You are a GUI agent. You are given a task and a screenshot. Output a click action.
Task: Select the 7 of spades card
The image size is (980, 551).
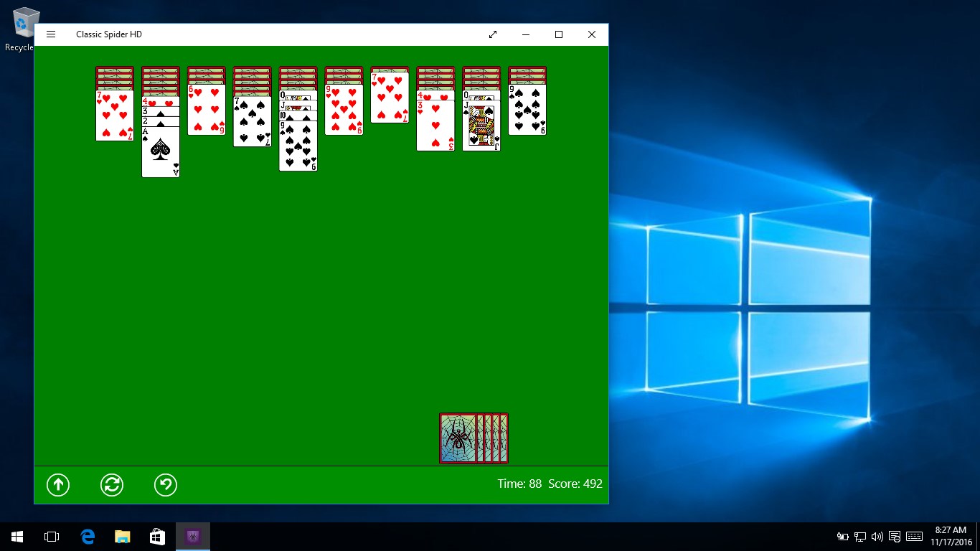coord(253,121)
